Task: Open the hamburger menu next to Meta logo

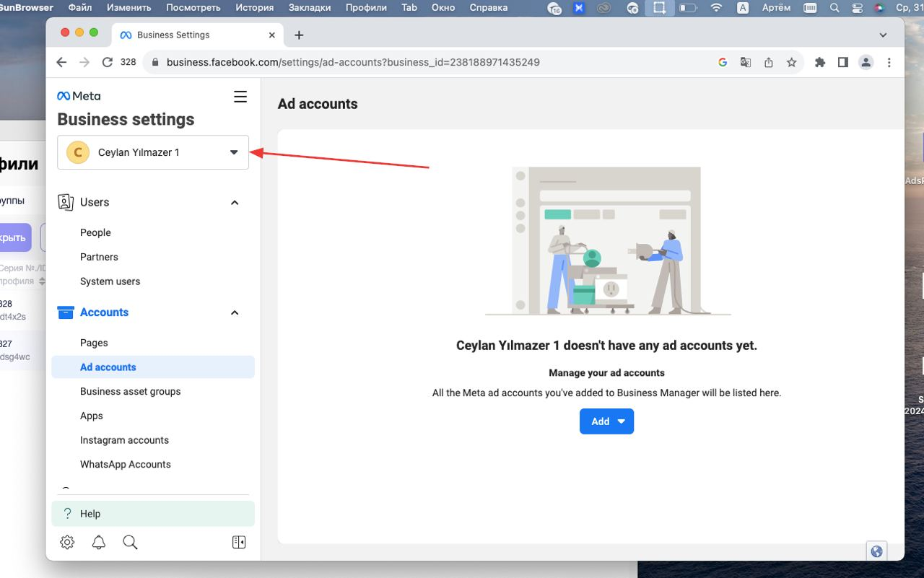Action: tap(240, 97)
